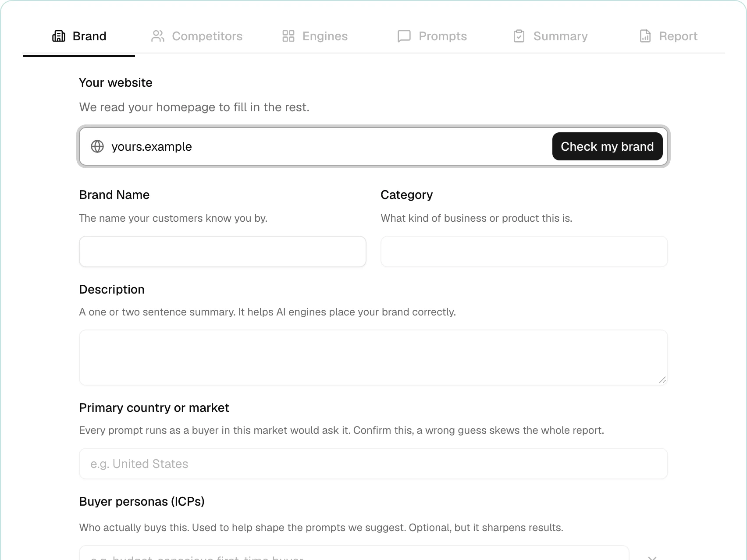Click the Competitors people icon
The height and width of the screenshot is (560, 747).
(158, 36)
